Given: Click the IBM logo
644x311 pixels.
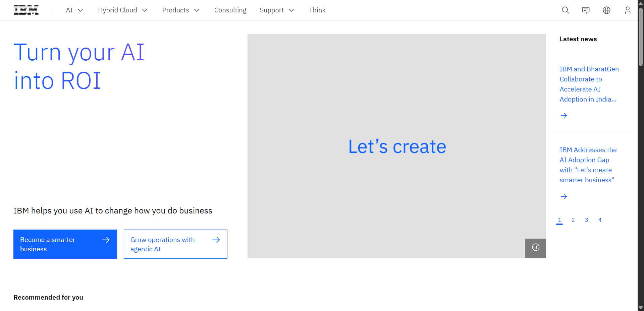Looking at the screenshot, I should [x=26, y=10].
